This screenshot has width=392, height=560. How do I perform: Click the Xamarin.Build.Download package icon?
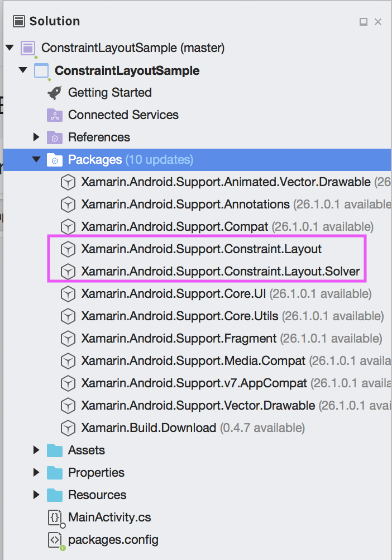click(x=68, y=428)
